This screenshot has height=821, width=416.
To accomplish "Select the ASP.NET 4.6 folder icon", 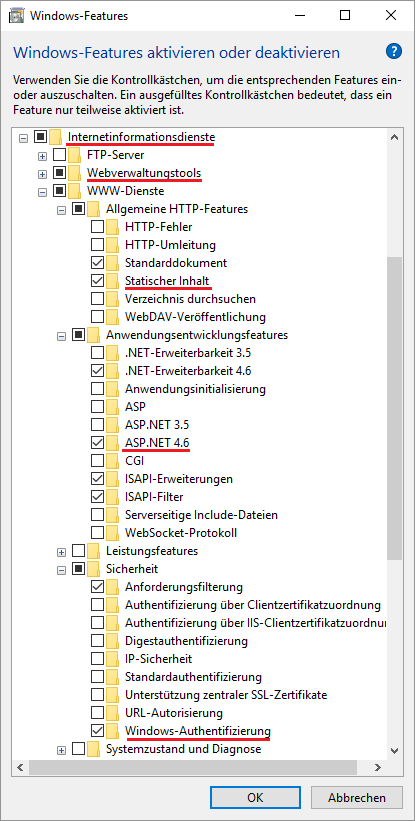I will (113, 443).
